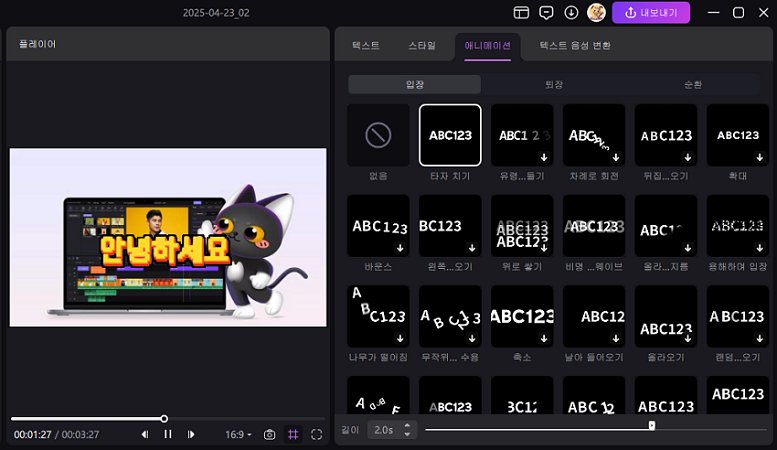
Task: Switch to the 텍스트 tab
Action: click(x=366, y=46)
